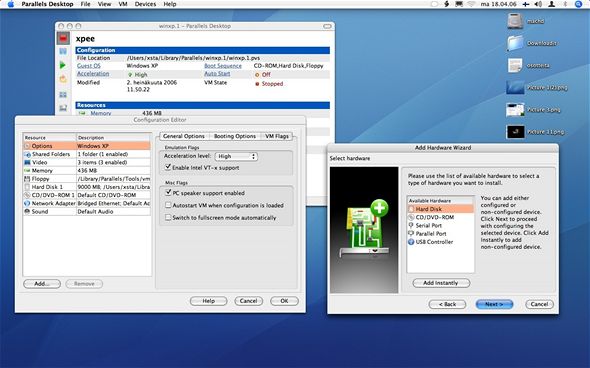Click the Memory link under Resources
This screenshot has height=368, width=590.
[100, 113]
